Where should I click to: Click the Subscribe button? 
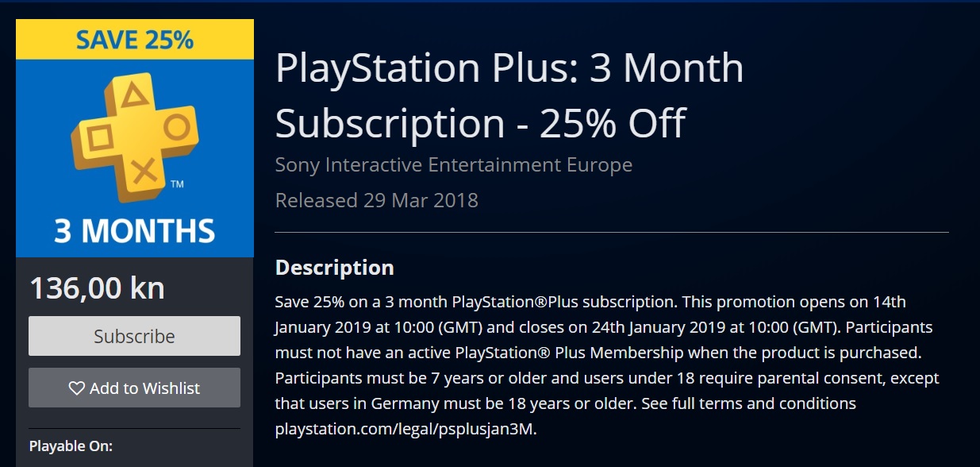[134, 336]
